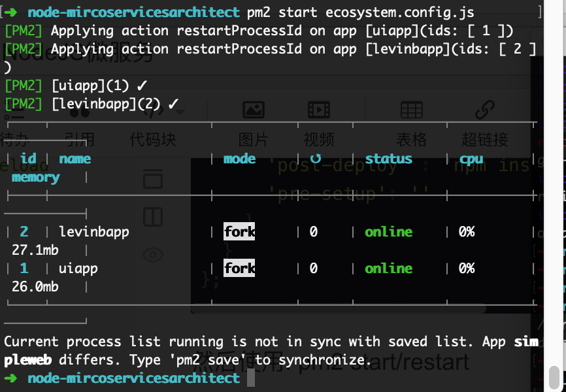The width and height of the screenshot is (566, 392).
Task: Click the '26.0mb' memory value
Action: click(x=35, y=287)
